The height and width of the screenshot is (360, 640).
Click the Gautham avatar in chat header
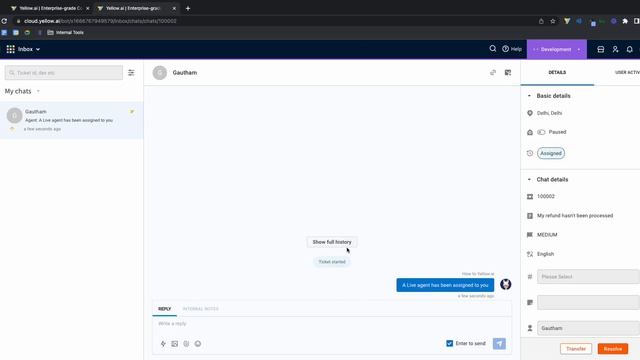pyautogui.click(x=160, y=73)
